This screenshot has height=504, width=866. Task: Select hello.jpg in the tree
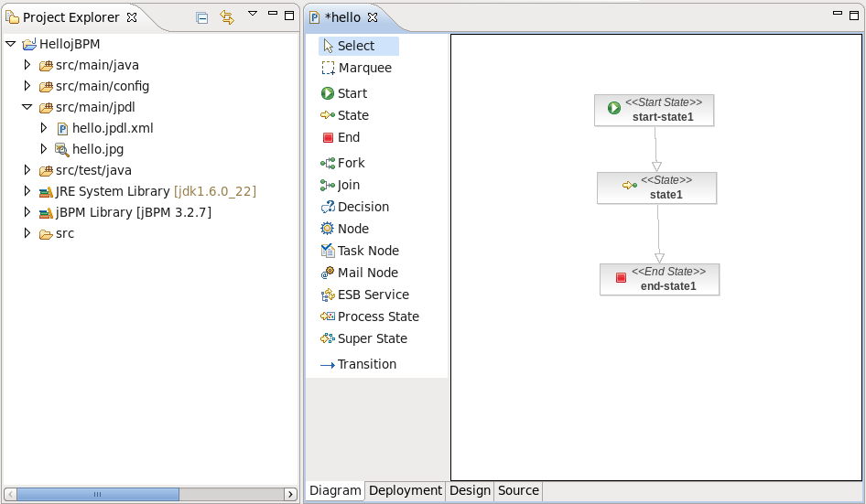click(x=98, y=149)
